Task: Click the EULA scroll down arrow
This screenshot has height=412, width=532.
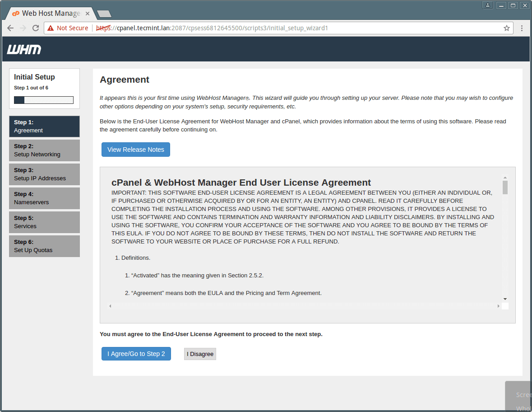Action: (505, 299)
